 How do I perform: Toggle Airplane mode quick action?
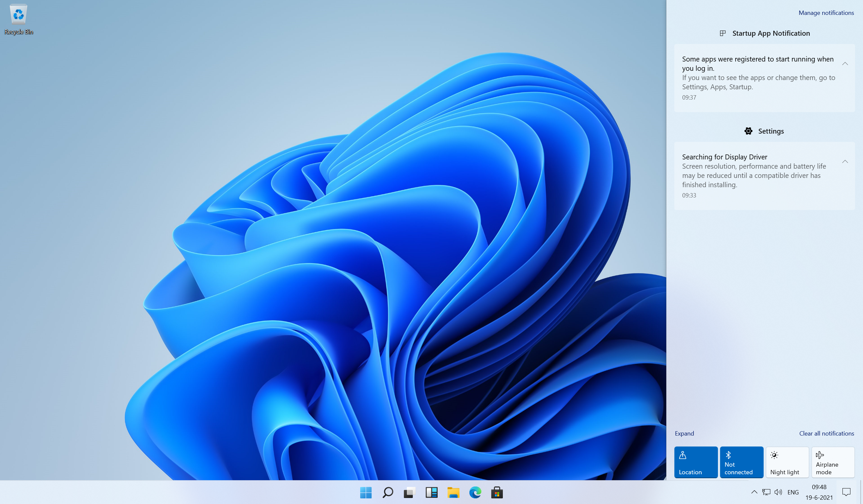point(833,462)
